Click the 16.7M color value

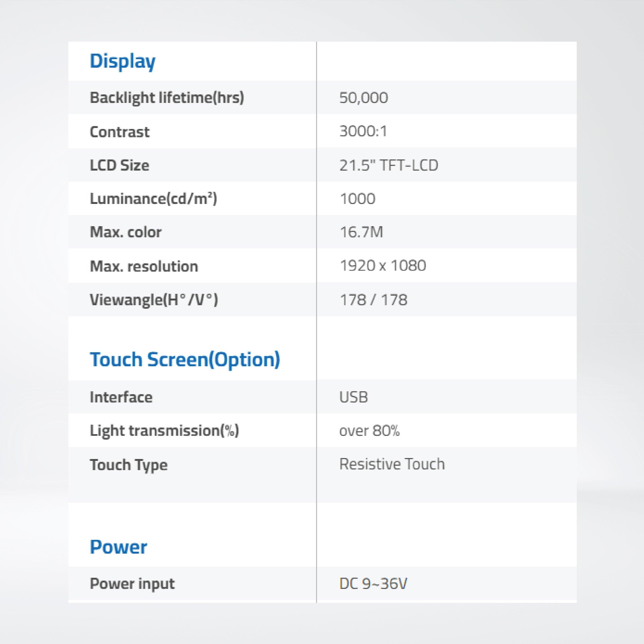pyautogui.click(x=361, y=232)
